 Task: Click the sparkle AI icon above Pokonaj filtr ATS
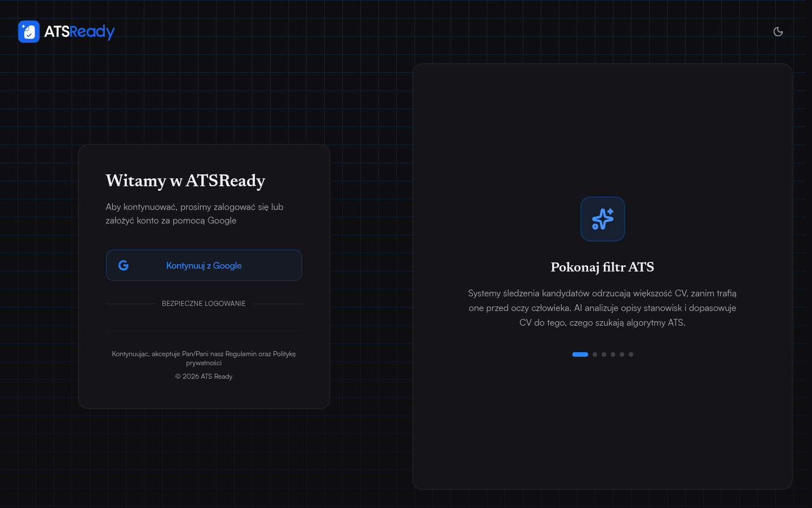(x=603, y=219)
